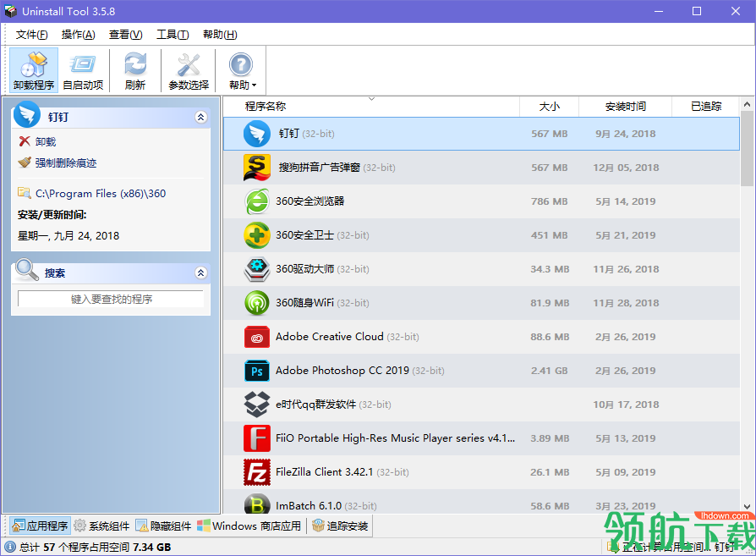The image size is (756, 556).
Task: Click the 搜狗拼音广告弹窗 program icon
Action: pyautogui.click(x=257, y=168)
